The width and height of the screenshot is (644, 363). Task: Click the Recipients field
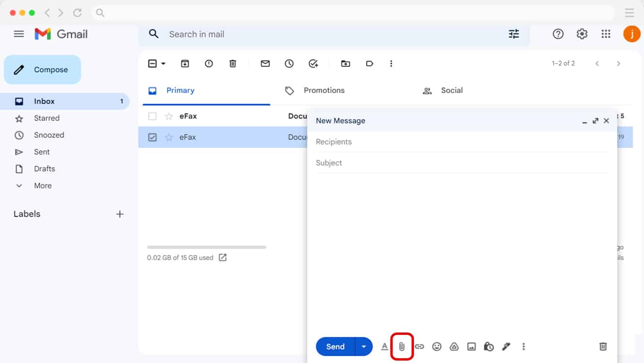(x=436, y=141)
